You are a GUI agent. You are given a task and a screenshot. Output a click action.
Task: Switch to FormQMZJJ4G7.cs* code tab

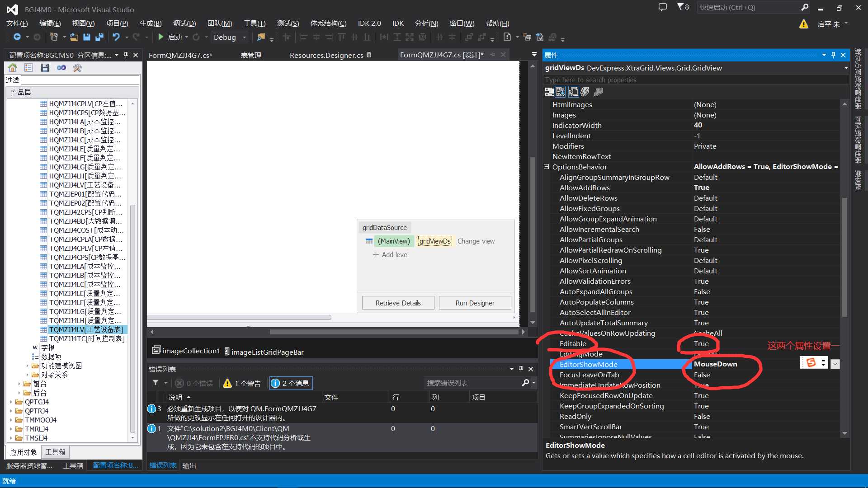pyautogui.click(x=180, y=55)
